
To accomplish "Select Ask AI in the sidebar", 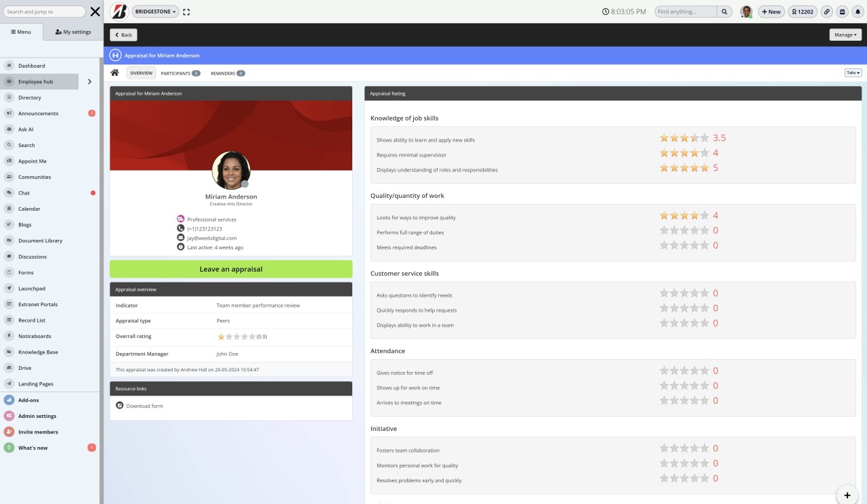I will tap(24, 129).
